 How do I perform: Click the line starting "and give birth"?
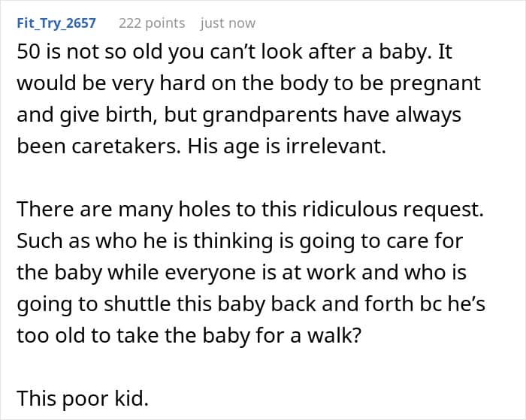pos(238,116)
